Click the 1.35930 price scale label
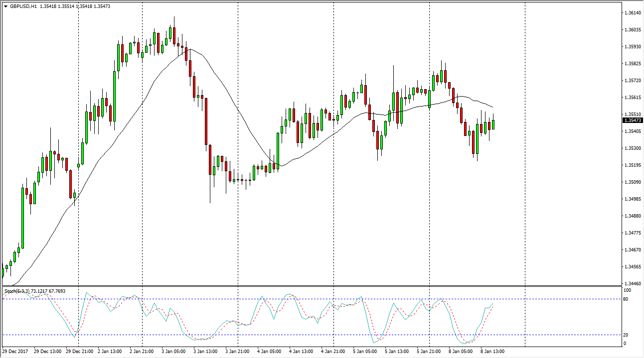644x358 pixels. 633,47
